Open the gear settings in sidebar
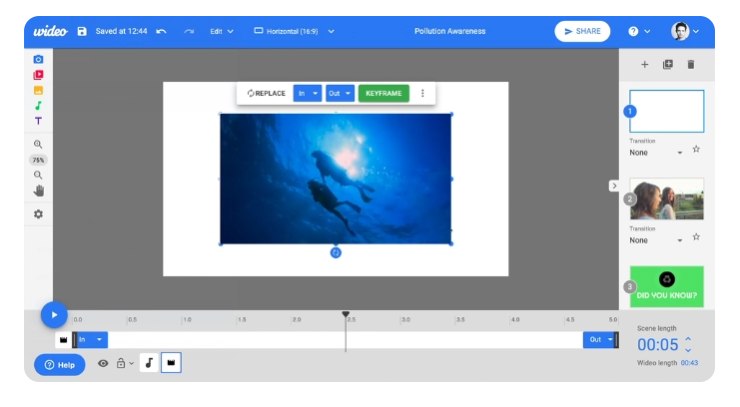 [x=38, y=214]
